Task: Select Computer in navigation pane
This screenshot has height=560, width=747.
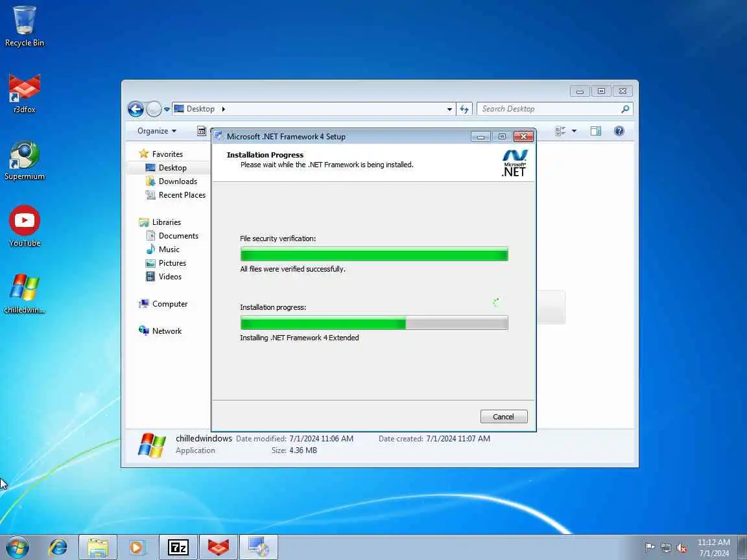Action: (x=163, y=304)
